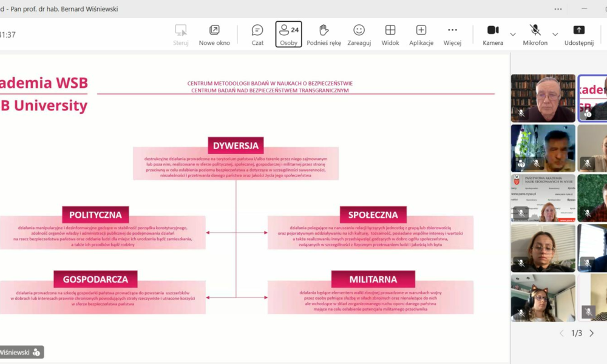This screenshot has width=607, height=364.
Task: Click muted mic icon on cat-ear headphones tile
Action: click(521, 312)
